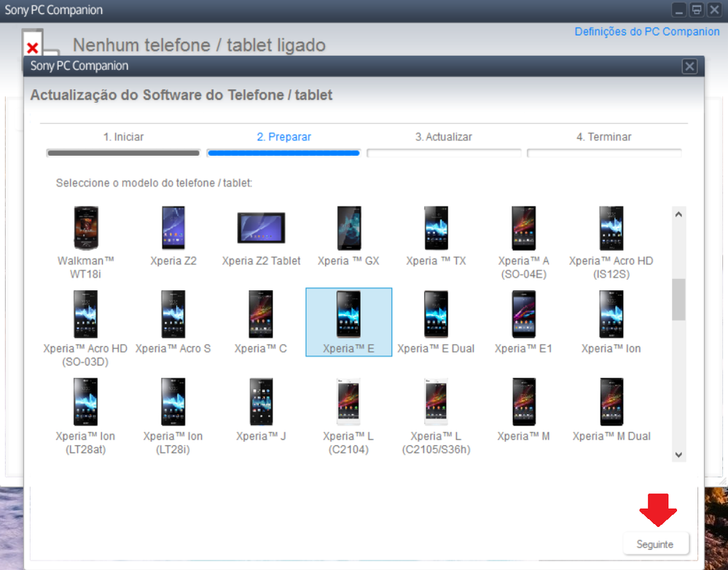
Task: Click the phone list scrollbar thumb
Action: (678, 299)
